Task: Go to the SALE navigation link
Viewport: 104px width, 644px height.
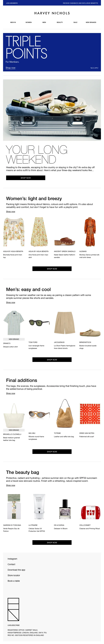Action: pyautogui.click(x=75, y=22)
